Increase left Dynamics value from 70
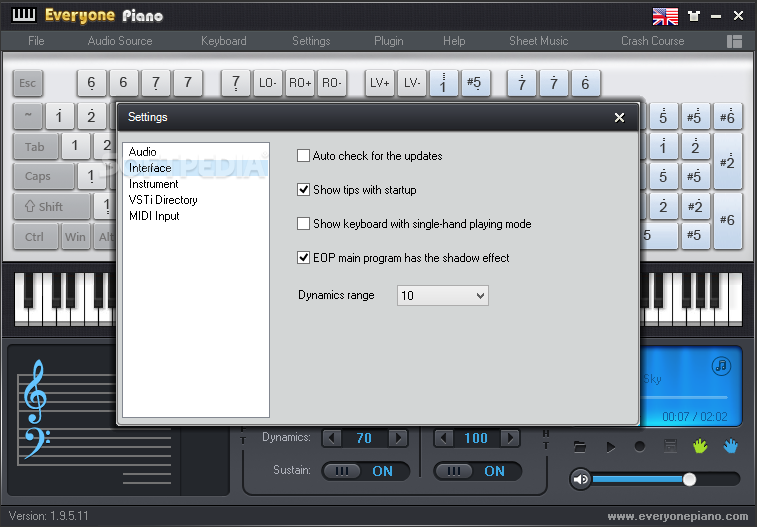757x527 pixels. 398,438
